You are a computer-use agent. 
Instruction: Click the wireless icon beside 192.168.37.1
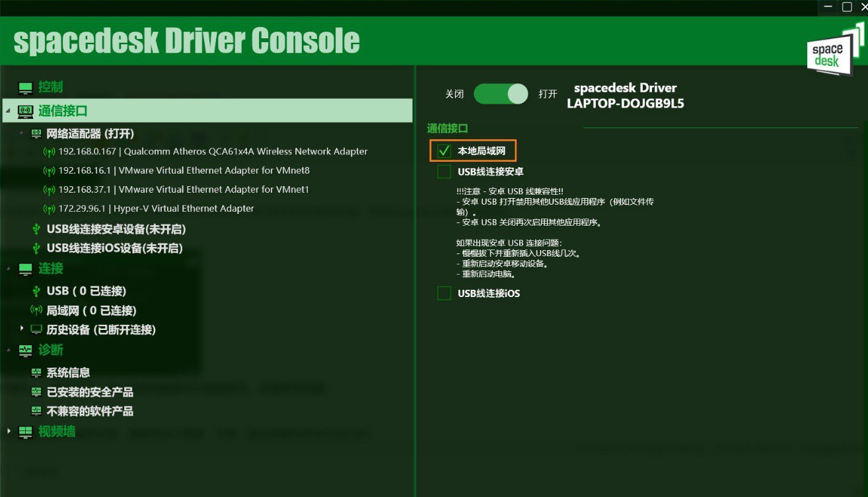tap(49, 190)
